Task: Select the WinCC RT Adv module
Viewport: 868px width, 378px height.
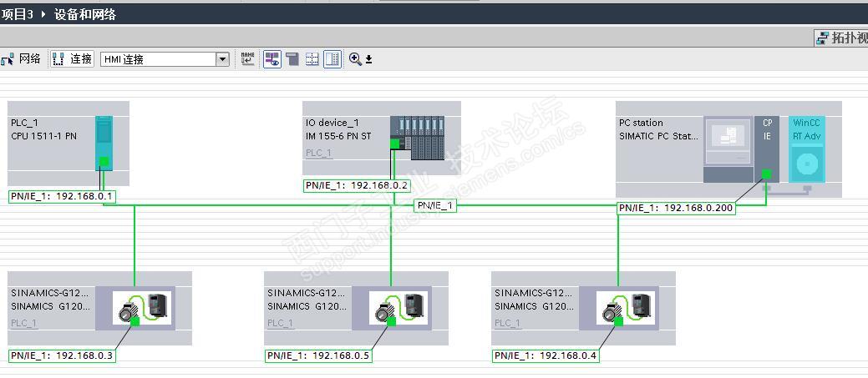Action: tap(806, 149)
